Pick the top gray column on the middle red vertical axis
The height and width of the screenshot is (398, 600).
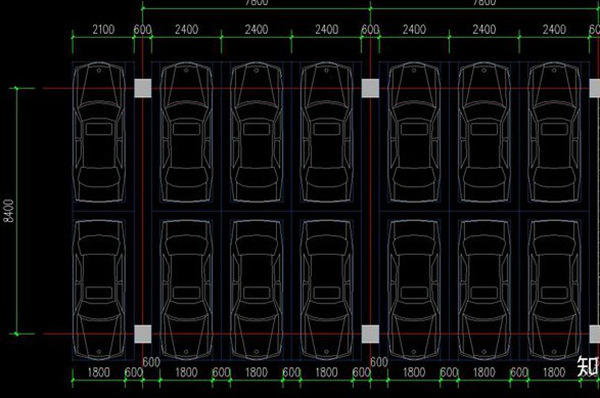tap(370, 88)
